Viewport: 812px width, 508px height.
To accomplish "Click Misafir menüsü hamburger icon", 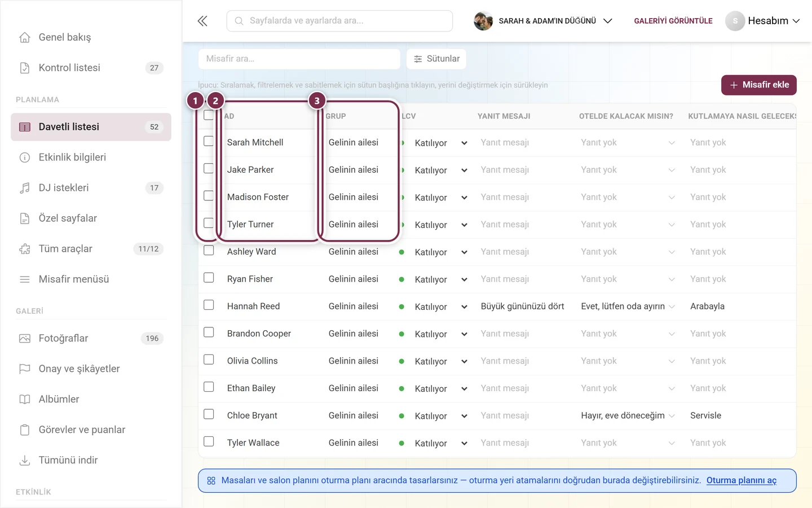I will click(x=25, y=279).
